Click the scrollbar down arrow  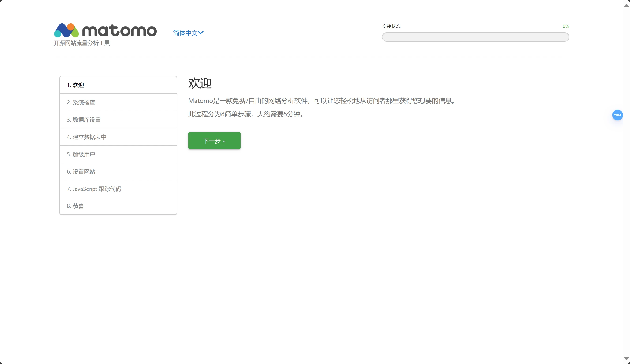[626, 359]
